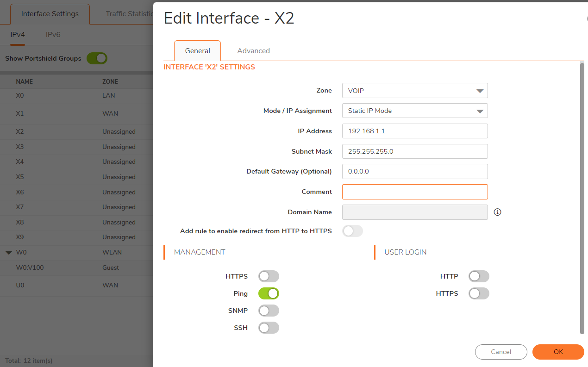The height and width of the screenshot is (367, 588).
Task: Click the ZONE column header
Action: tap(110, 81)
